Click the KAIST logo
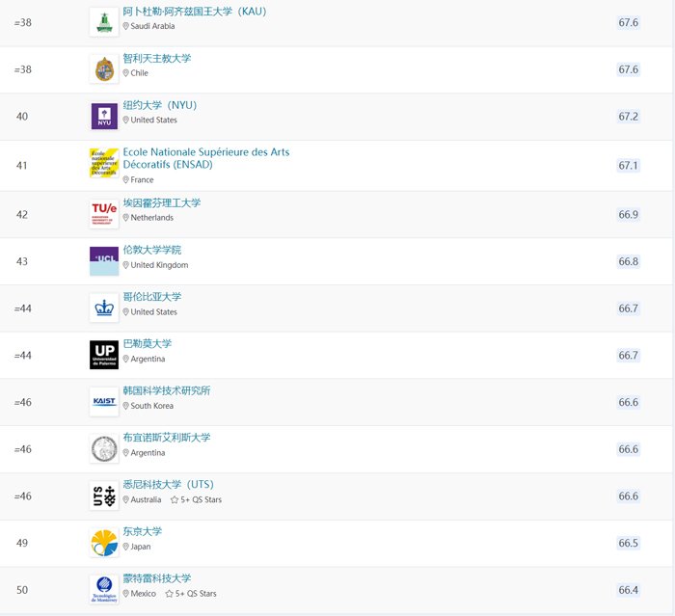 (x=104, y=402)
